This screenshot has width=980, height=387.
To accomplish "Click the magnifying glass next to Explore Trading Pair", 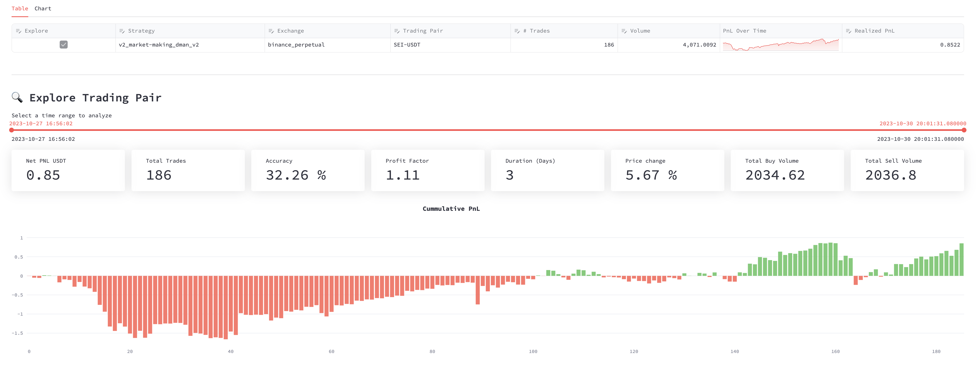I will [x=17, y=97].
